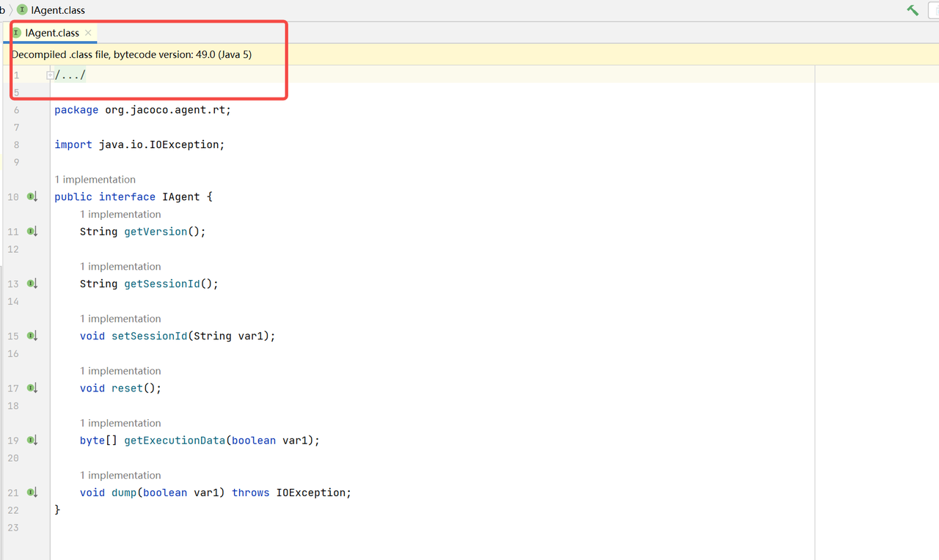939x560 pixels.
Task: Click the getExecutionData method name
Action: (174, 441)
